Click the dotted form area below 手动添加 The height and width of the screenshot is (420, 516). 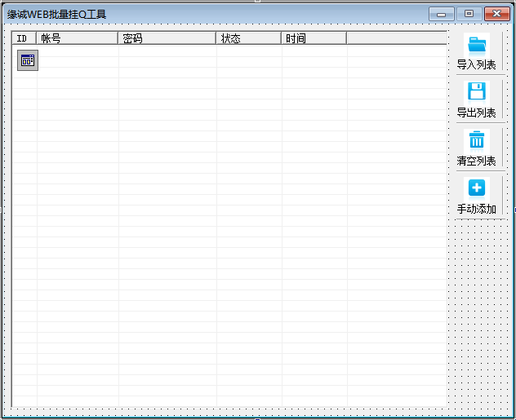(x=480, y=310)
